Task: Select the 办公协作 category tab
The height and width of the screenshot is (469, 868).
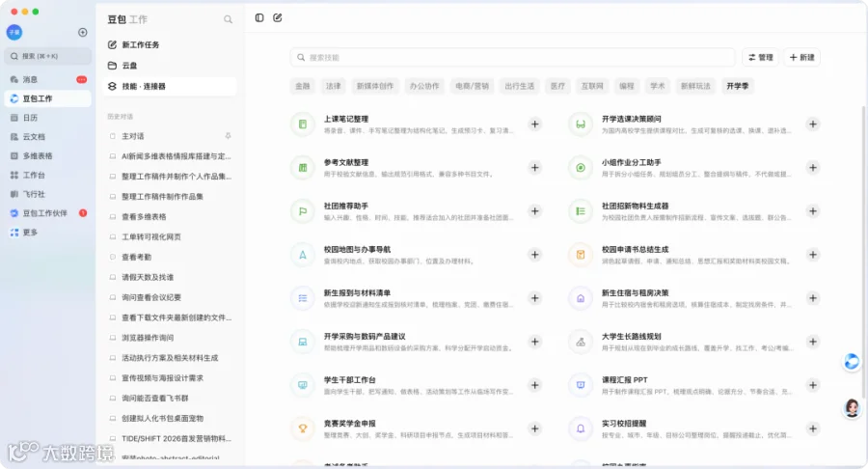Action: (424, 86)
